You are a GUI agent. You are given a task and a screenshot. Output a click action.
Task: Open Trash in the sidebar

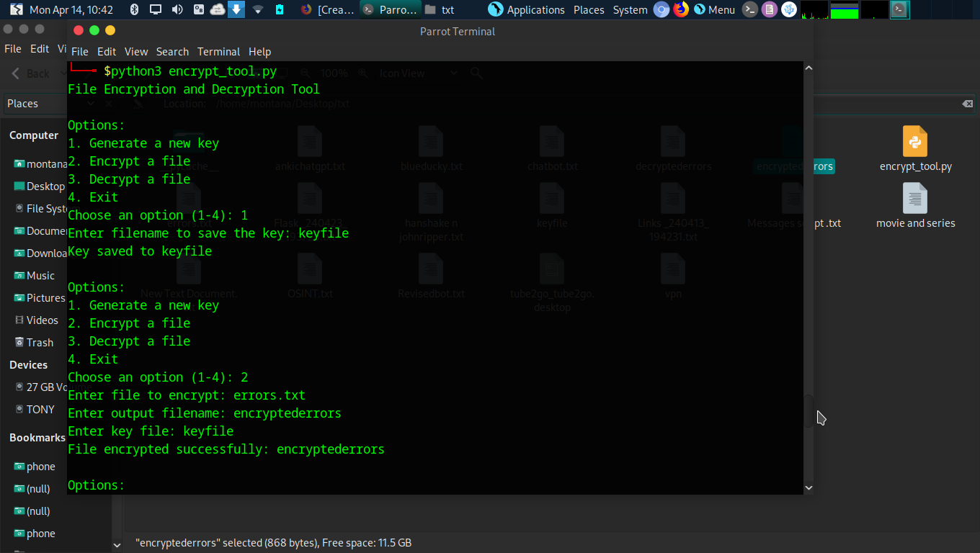tap(35, 342)
